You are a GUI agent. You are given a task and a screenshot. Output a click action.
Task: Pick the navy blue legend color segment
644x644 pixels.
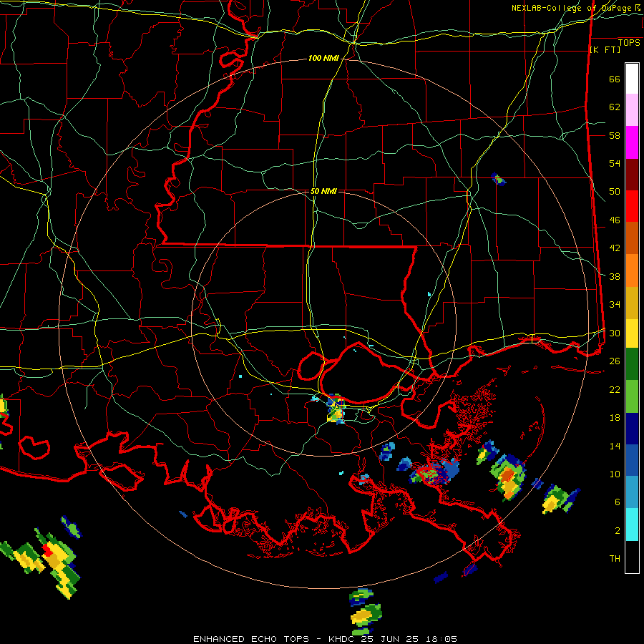coord(632,429)
